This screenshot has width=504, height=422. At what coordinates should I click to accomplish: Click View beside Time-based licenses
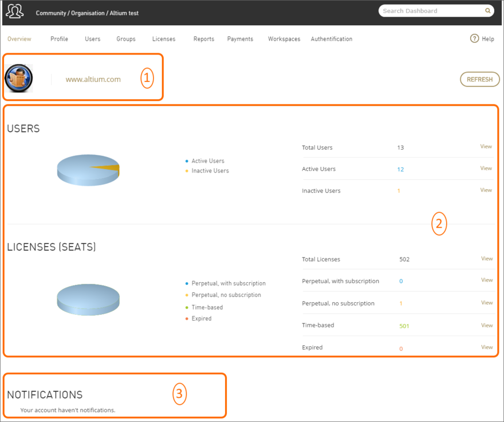pyautogui.click(x=486, y=325)
